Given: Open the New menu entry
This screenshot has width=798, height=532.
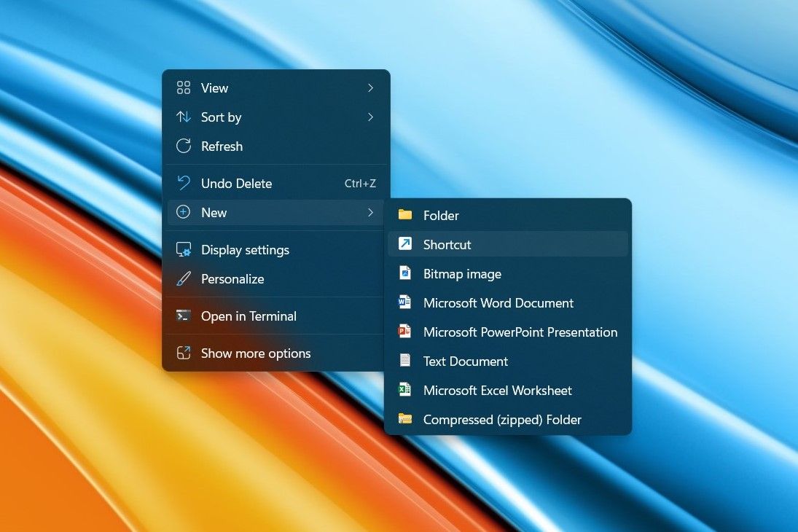Looking at the screenshot, I should click(x=276, y=212).
